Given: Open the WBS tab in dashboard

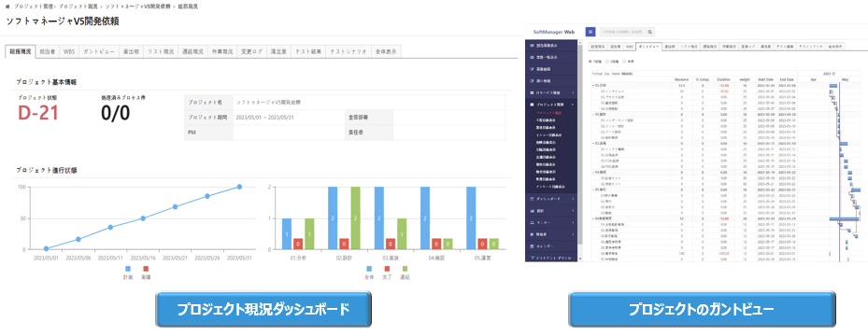Looking at the screenshot, I should coord(68,52).
